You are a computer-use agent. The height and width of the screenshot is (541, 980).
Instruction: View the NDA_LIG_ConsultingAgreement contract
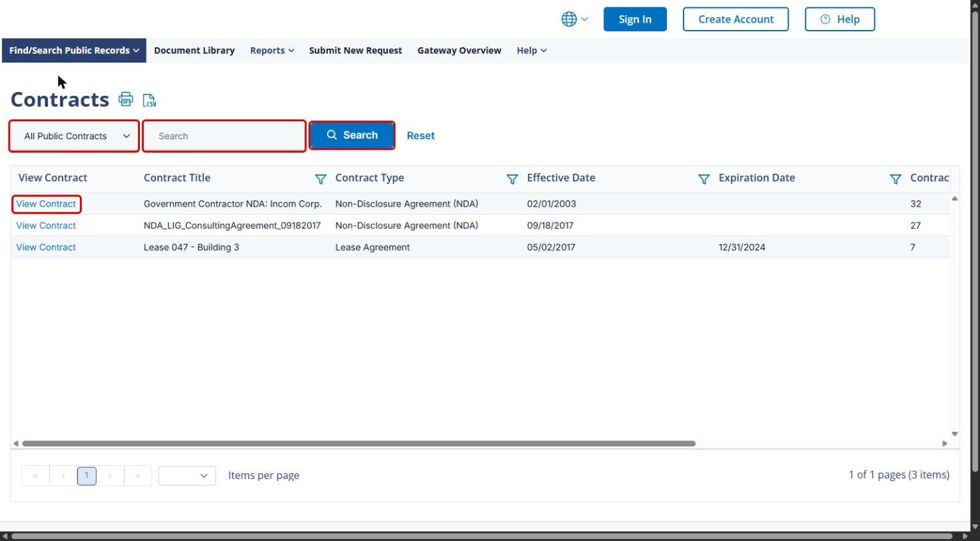click(46, 226)
